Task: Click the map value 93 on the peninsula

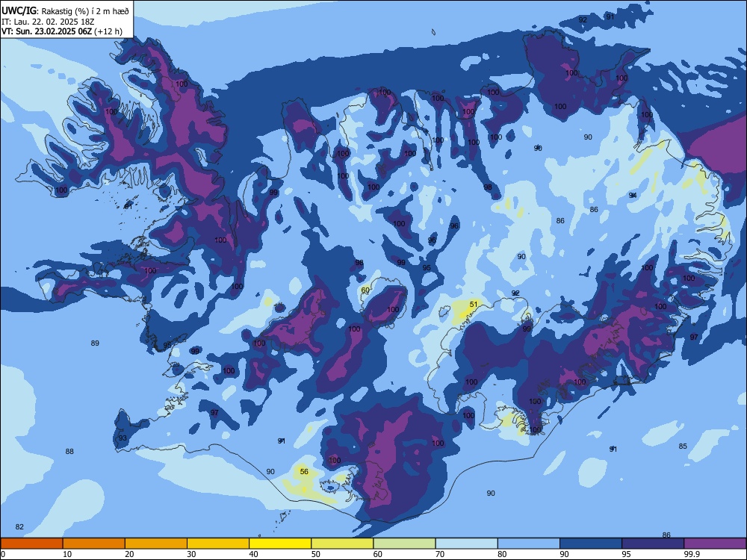Action: click(123, 438)
